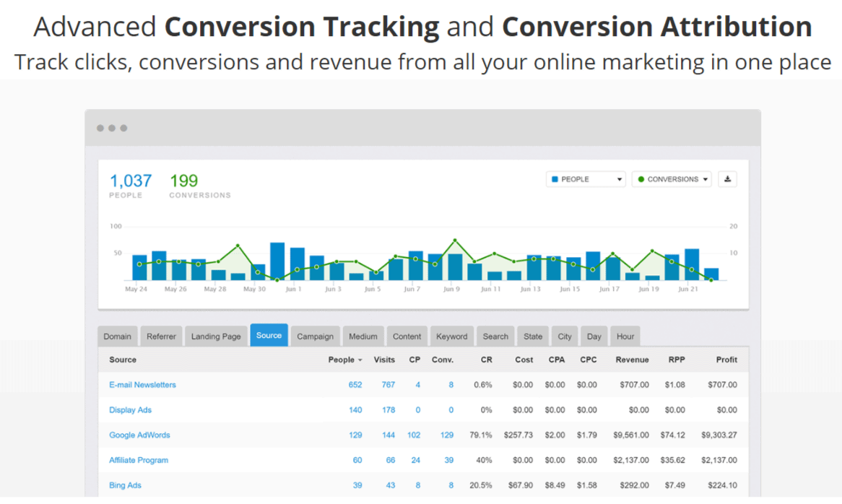
Task: Select the Campaign tab
Action: [315, 336]
